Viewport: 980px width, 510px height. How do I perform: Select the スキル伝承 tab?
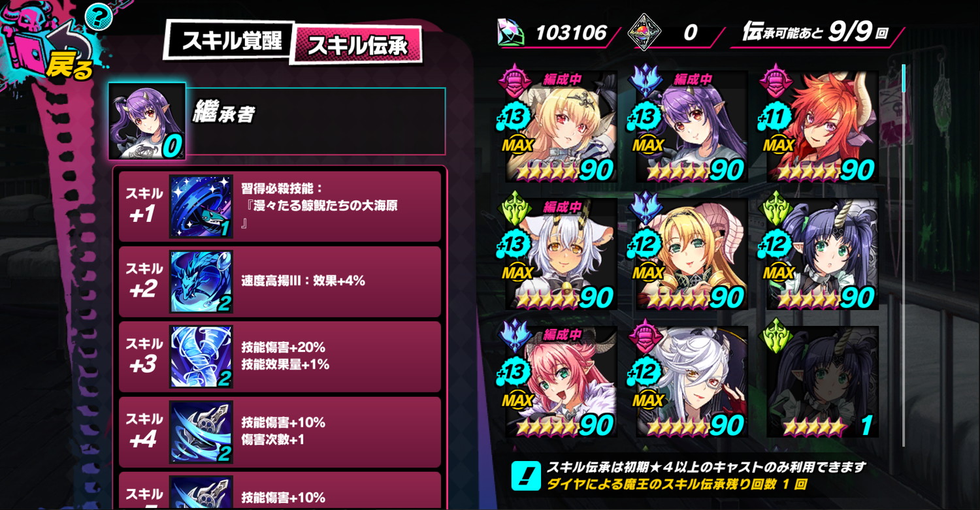coord(356,44)
